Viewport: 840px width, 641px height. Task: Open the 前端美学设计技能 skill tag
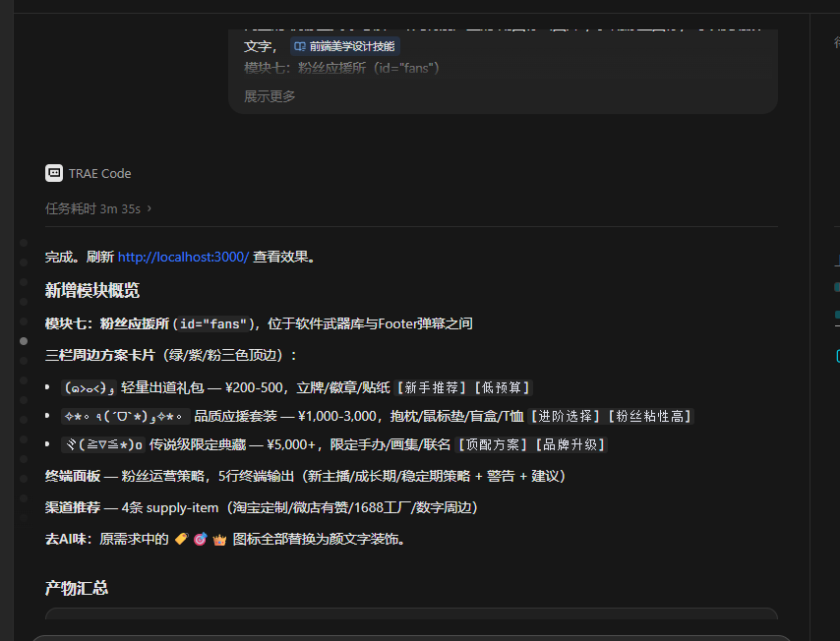[345, 46]
